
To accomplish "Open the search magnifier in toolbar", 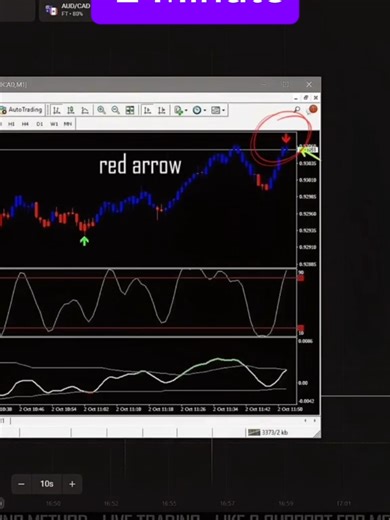I will (297, 109).
